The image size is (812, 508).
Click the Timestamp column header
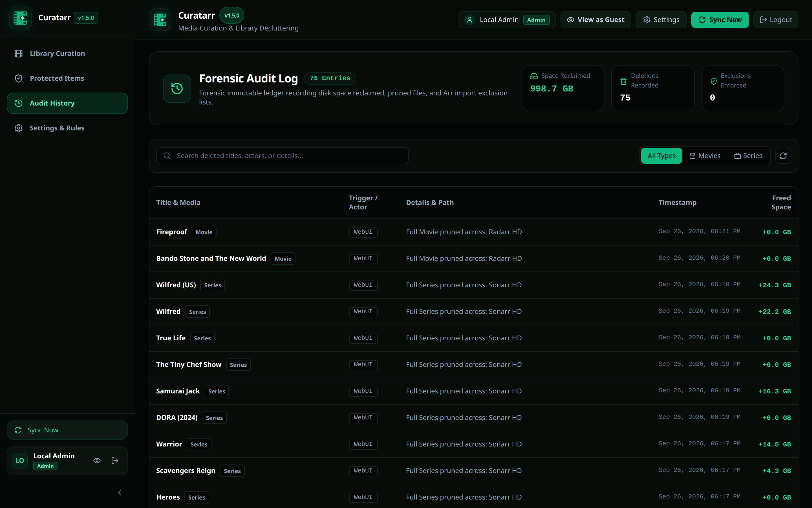(x=678, y=203)
